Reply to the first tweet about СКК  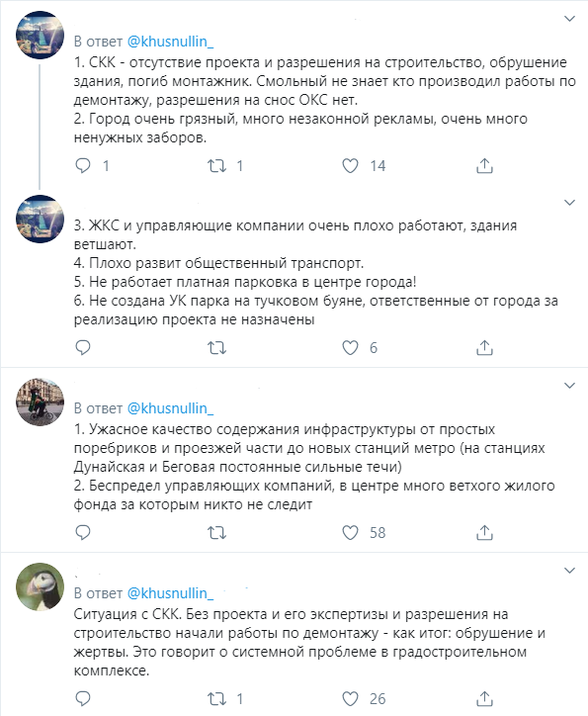point(83,166)
